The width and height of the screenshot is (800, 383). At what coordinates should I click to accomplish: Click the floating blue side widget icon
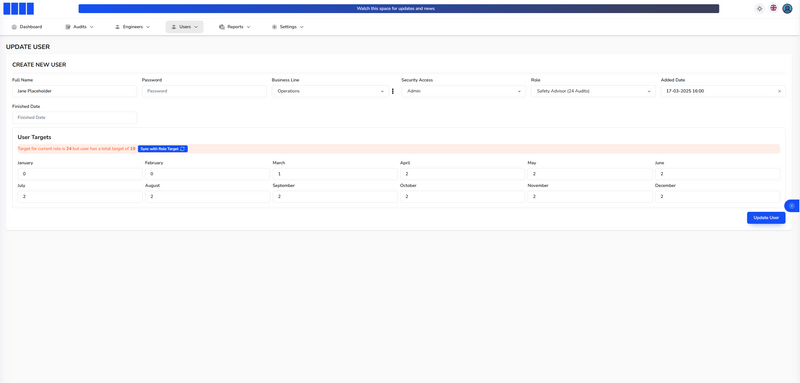pyautogui.click(x=792, y=206)
